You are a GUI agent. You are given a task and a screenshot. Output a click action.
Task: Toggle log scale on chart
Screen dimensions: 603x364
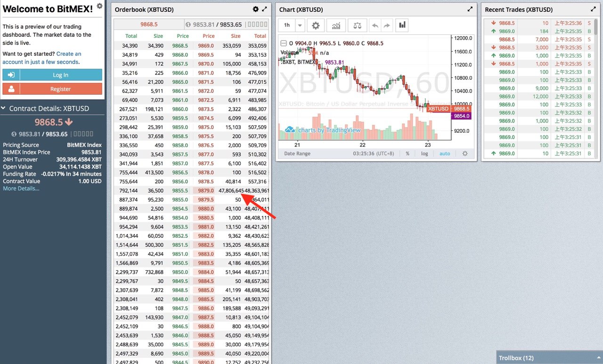(424, 154)
